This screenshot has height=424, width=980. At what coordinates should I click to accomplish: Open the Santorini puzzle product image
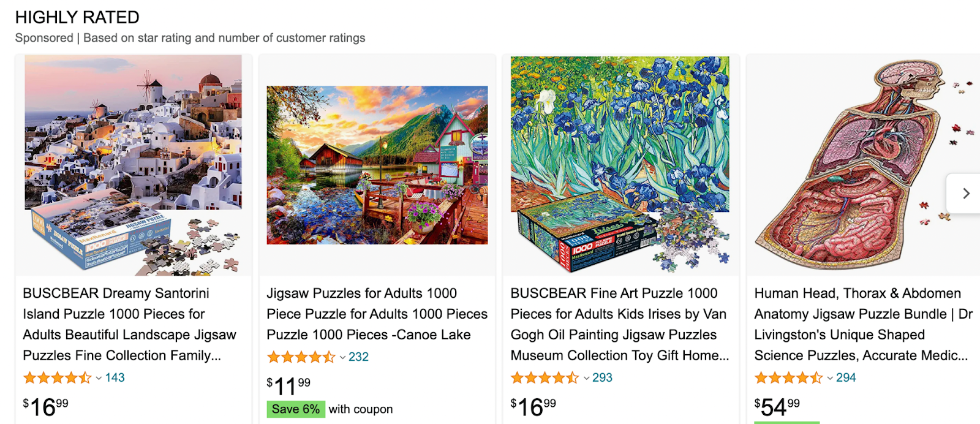(133, 165)
